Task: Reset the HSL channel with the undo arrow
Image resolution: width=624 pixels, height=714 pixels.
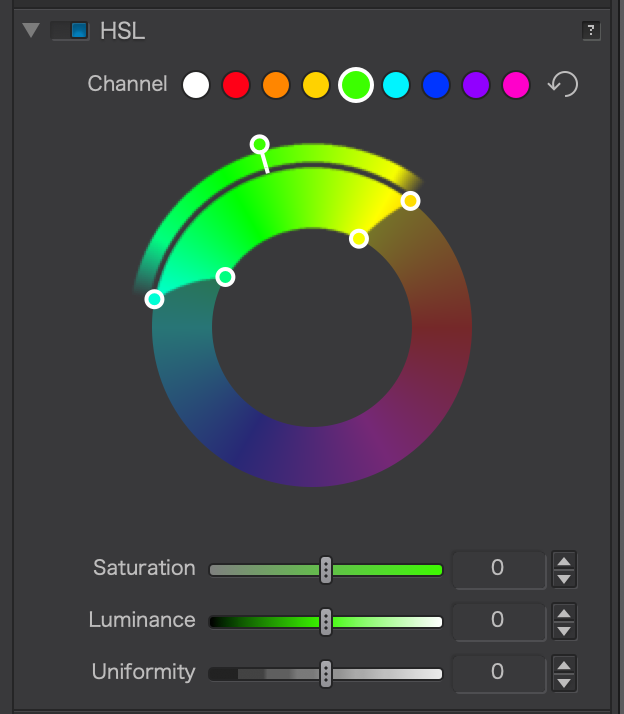Action: point(563,84)
